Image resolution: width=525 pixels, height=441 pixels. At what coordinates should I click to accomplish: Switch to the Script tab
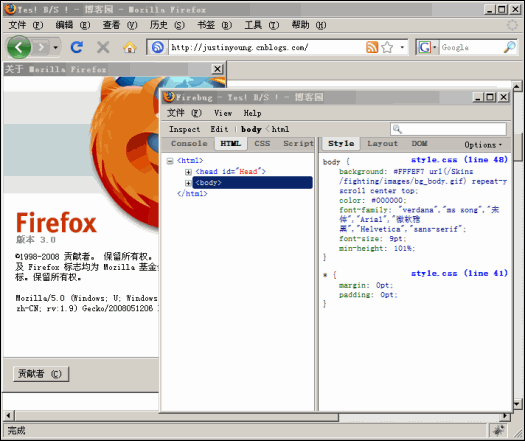(298, 144)
